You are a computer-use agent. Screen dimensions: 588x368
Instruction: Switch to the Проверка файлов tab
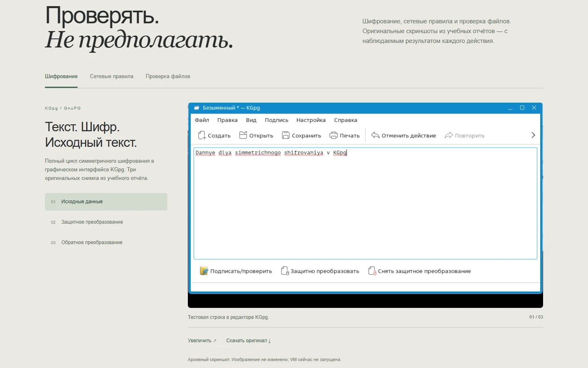point(168,76)
